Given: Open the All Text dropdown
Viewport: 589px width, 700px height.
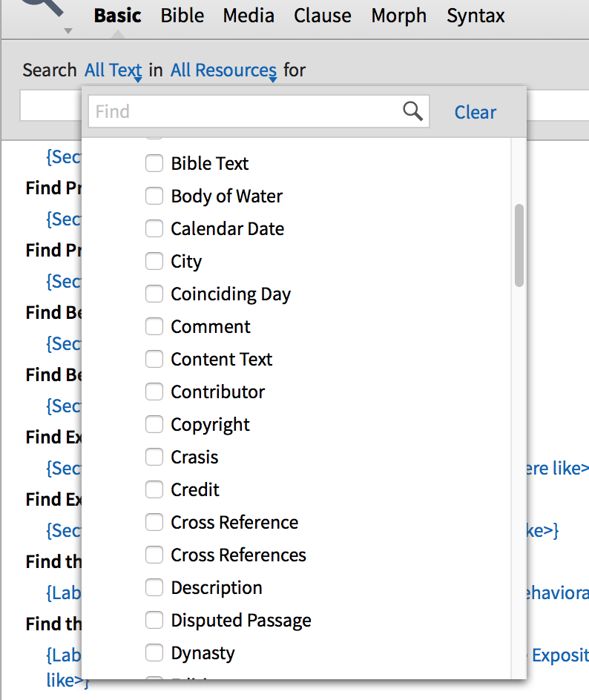Looking at the screenshot, I should [113, 70].
